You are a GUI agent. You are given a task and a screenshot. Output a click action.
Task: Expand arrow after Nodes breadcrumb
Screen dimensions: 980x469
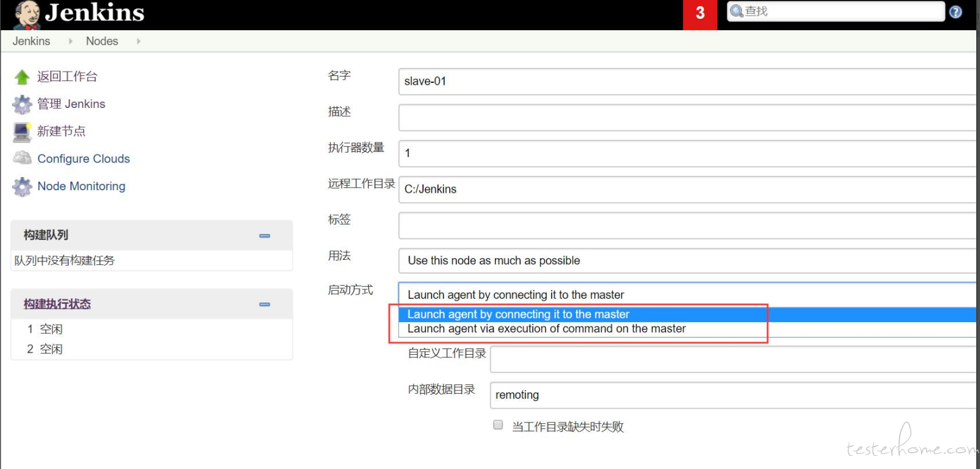coord(138,41)
